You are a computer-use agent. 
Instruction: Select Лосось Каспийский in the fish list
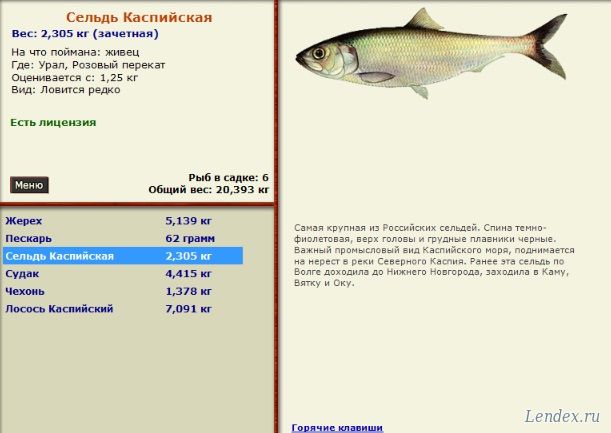[59, 309]
